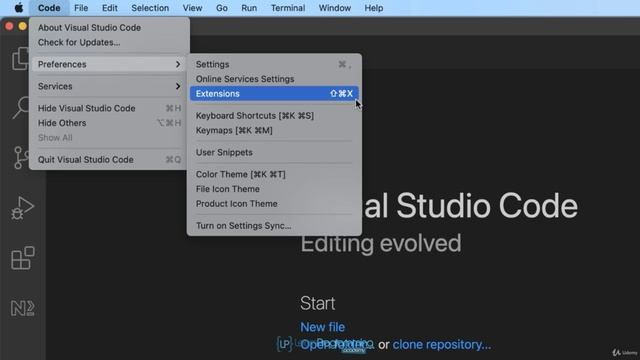Open the Extensions icon in activity bar

point(22,258)
